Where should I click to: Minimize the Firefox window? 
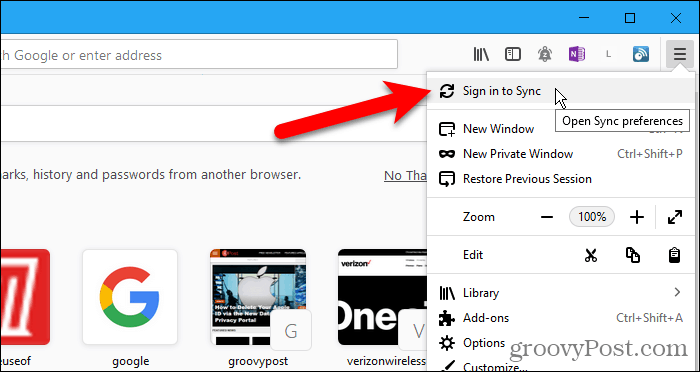coord(584,18)
